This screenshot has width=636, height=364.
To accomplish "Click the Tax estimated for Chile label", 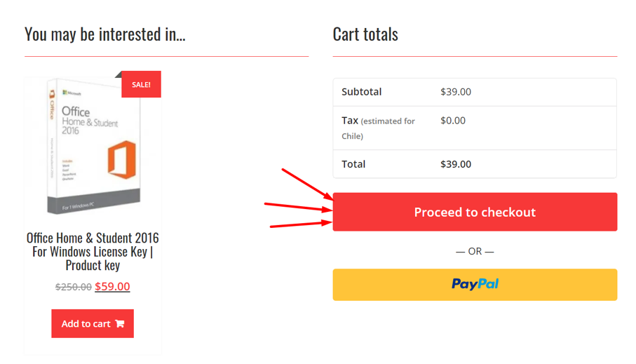I will click(x=378, y=128).
